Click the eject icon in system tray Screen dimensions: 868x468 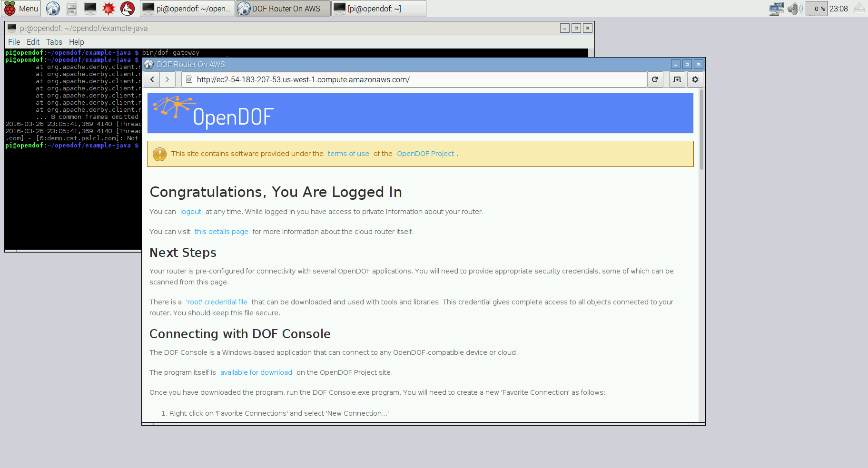click(x=859, y=9)
